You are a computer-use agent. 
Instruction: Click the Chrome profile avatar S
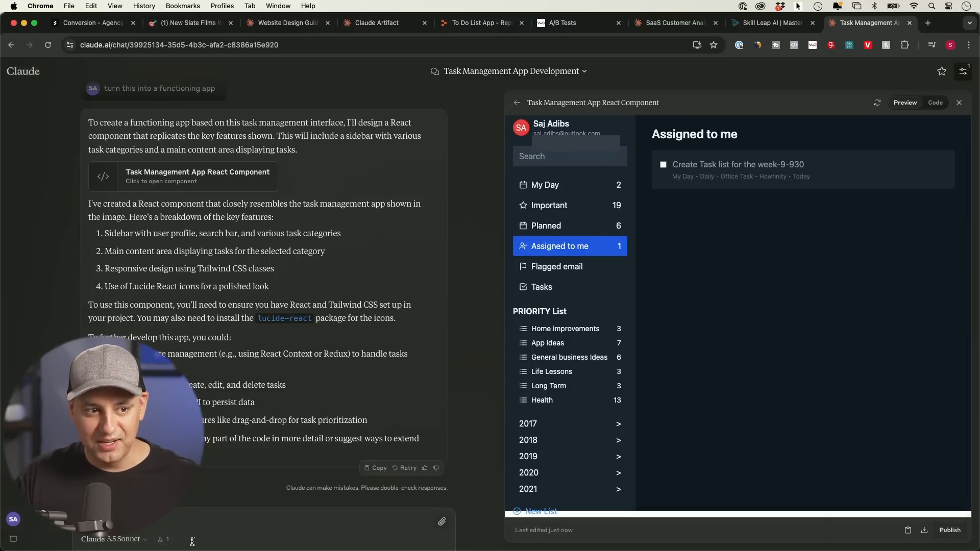pos(950,45)
